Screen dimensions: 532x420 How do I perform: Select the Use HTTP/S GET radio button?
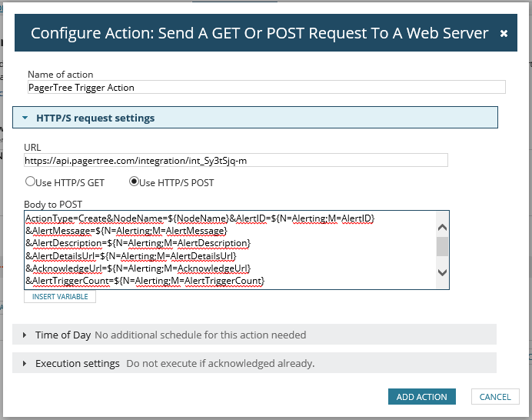click(x=31, y=182)
